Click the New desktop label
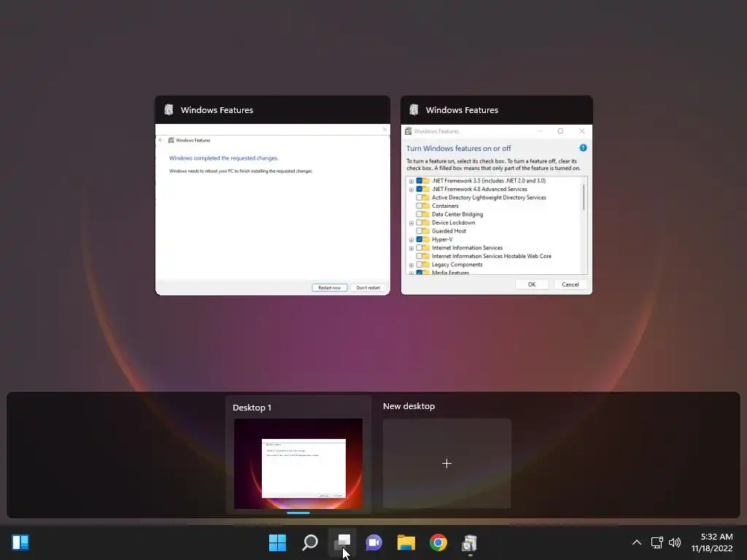This screenshot has height=560, width=747. [x=409, y=406]
